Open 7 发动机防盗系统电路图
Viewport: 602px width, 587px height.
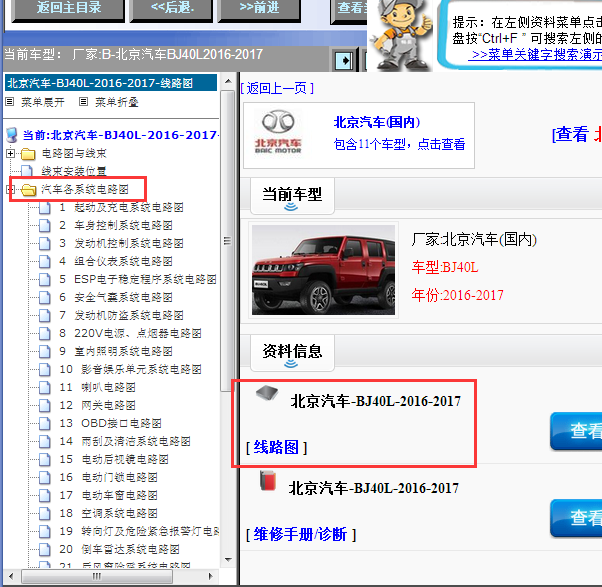[121, 315]
